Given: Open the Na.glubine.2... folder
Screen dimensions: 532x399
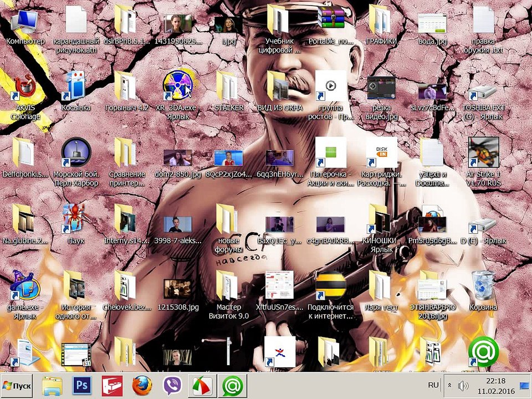Looking at the screenshot, I should (24, 219).
